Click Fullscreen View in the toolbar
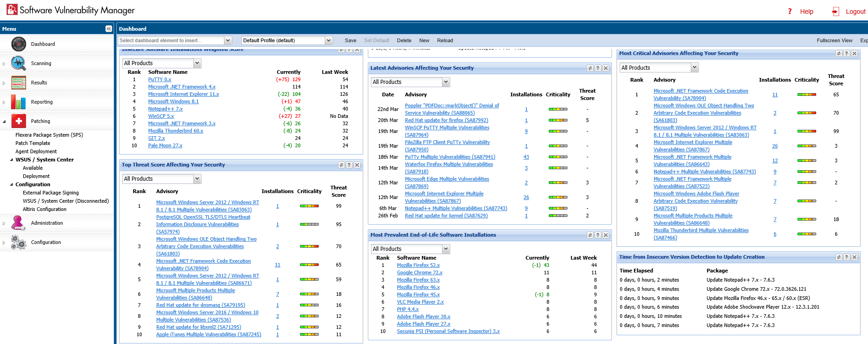This screenshot has width=868, height=344. click(834, 40)
